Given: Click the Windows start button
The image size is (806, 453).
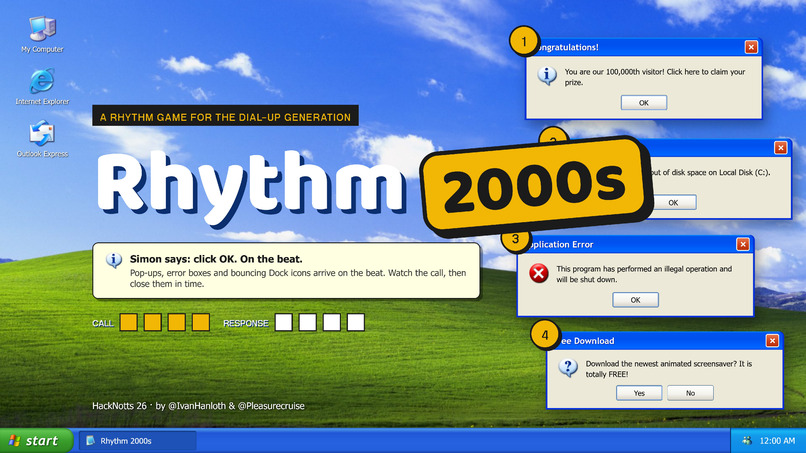Looking at the screenshot, I should coord(36,441).
